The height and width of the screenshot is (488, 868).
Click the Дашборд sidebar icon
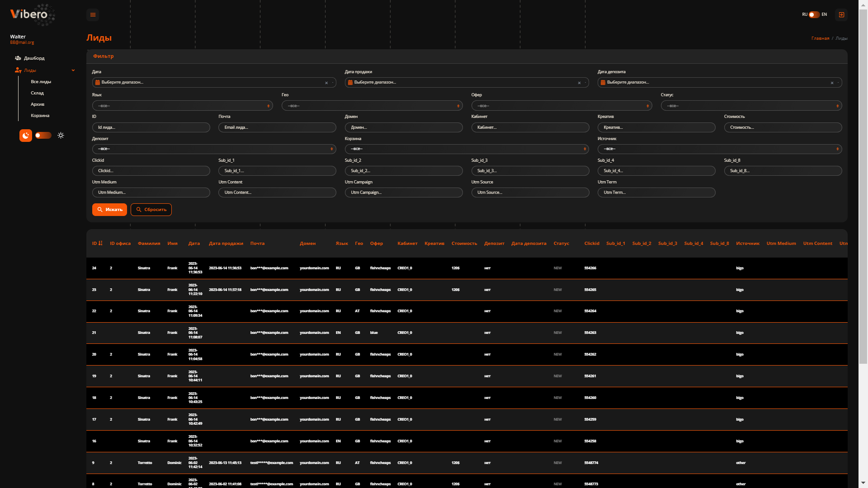tap(18, 58)
